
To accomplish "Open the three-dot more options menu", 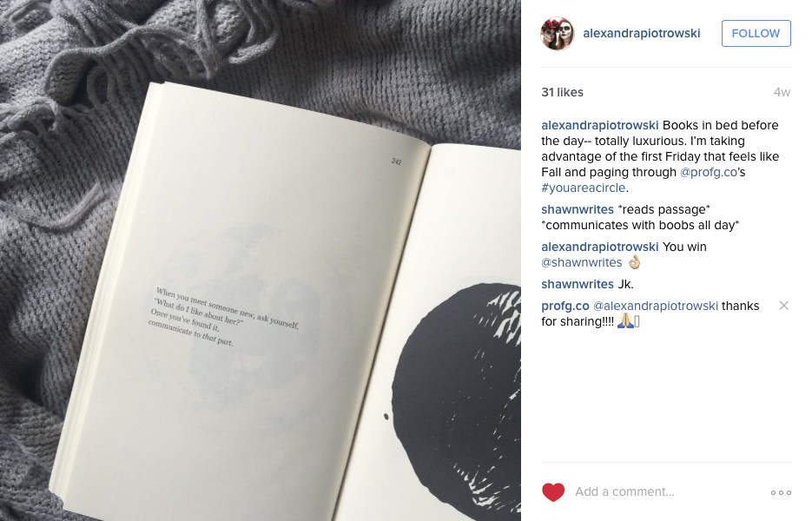I will 781,492.
